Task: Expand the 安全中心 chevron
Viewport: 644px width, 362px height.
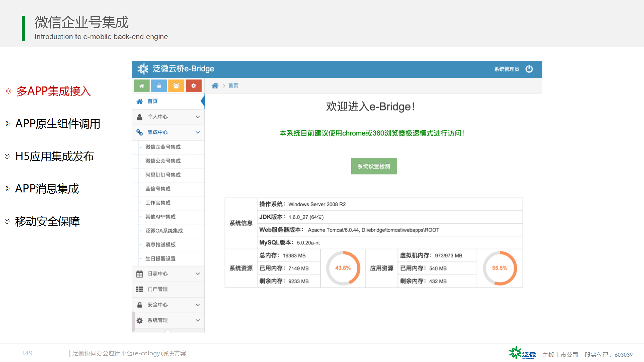Action: click(198, 305)
